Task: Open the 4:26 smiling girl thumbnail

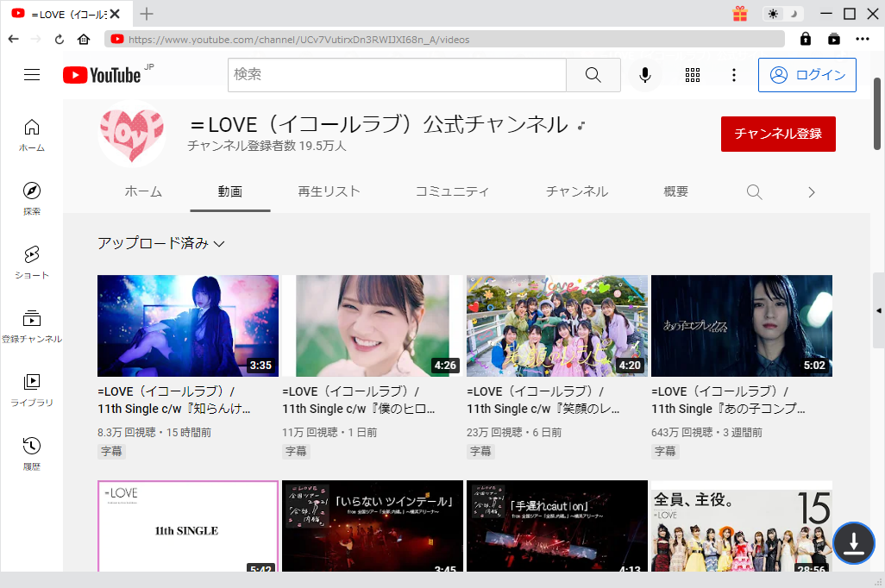Action: click(373, 326)
